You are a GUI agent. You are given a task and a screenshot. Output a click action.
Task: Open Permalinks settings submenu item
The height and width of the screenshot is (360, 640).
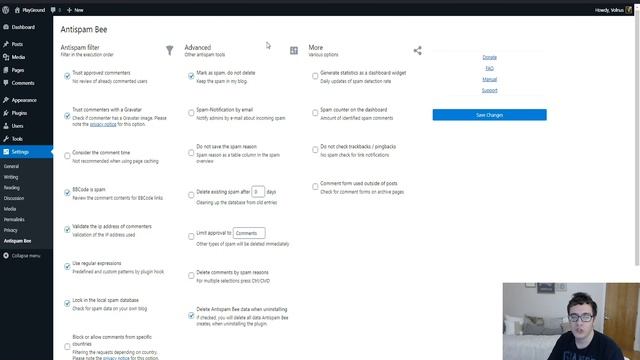(x=14, y=220)
